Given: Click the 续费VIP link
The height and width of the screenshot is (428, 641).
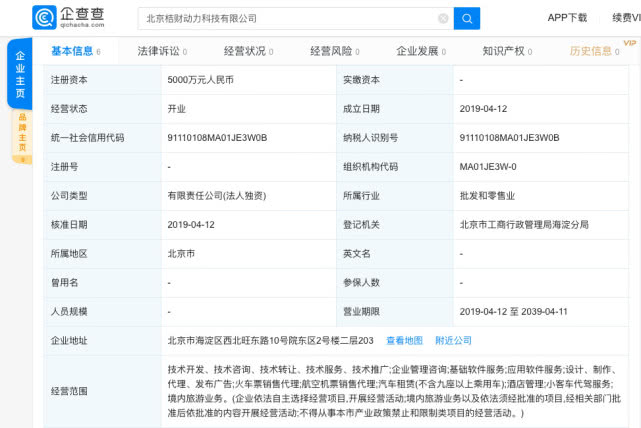Looking at the screenshot, I should click(625, 18).
